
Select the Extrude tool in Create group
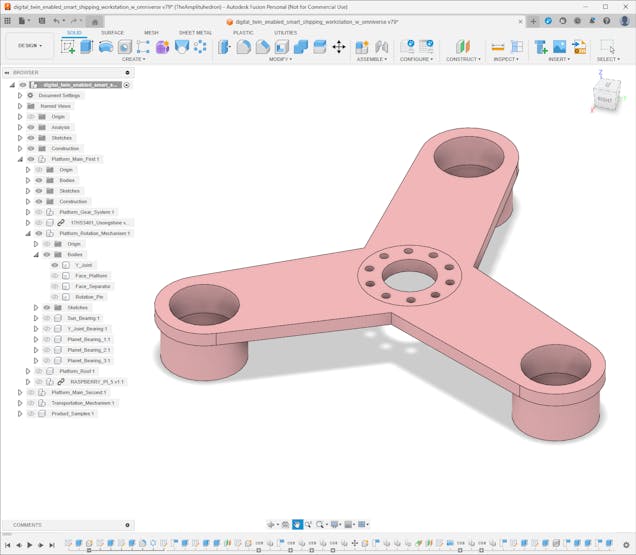coord(86,47)
